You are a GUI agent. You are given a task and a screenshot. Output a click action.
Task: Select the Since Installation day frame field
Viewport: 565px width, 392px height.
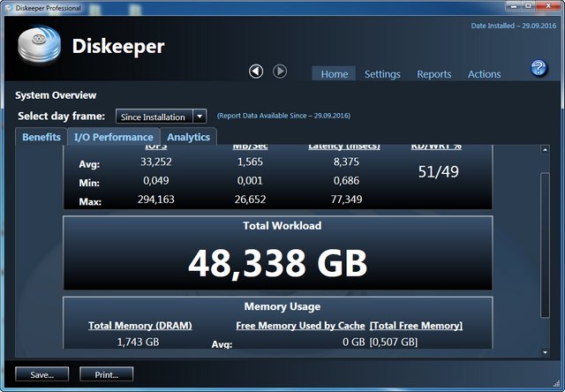(x=154, y=117)
